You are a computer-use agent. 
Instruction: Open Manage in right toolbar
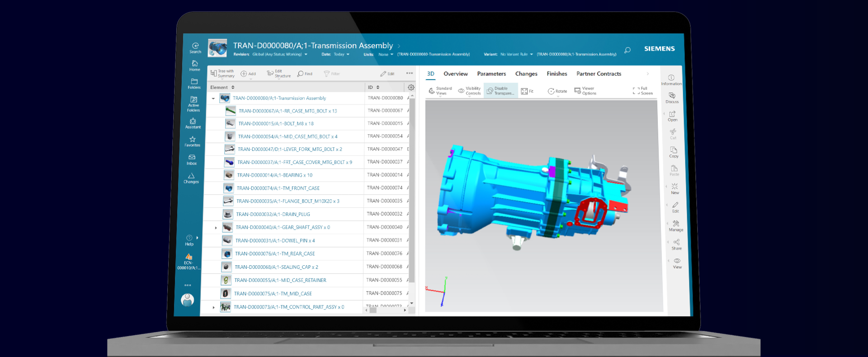676,225
